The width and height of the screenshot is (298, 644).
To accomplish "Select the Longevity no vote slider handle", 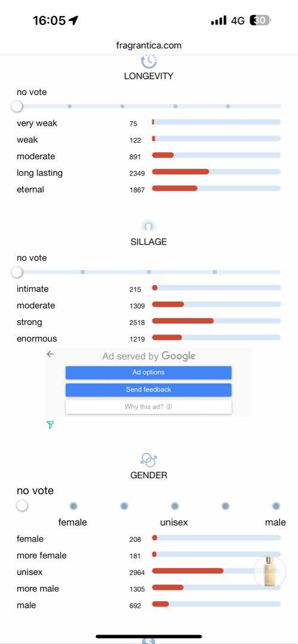I will pos(17,106).
